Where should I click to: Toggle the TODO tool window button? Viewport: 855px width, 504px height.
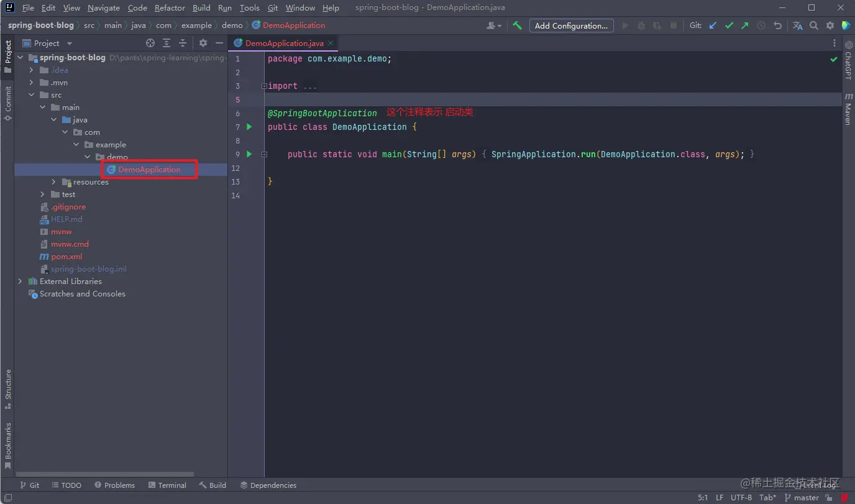pyautogui.click(x=66, y=485)
